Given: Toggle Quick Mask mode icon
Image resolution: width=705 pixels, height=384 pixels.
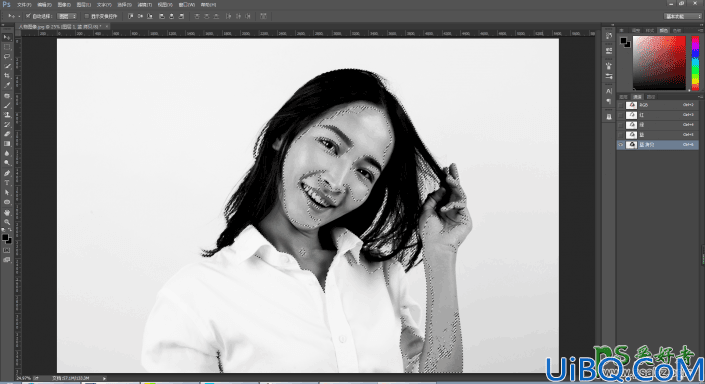Looking at the screenshot, I should tap(7, 250).
